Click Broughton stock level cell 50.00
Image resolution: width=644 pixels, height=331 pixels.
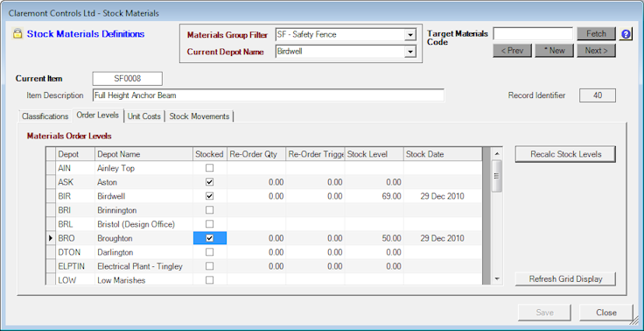coord(374,238)
